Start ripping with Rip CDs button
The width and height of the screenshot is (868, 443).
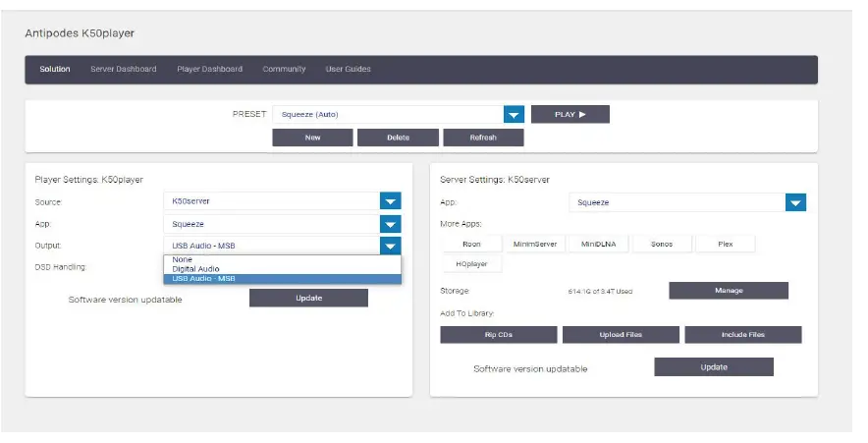tap(499, 335)
